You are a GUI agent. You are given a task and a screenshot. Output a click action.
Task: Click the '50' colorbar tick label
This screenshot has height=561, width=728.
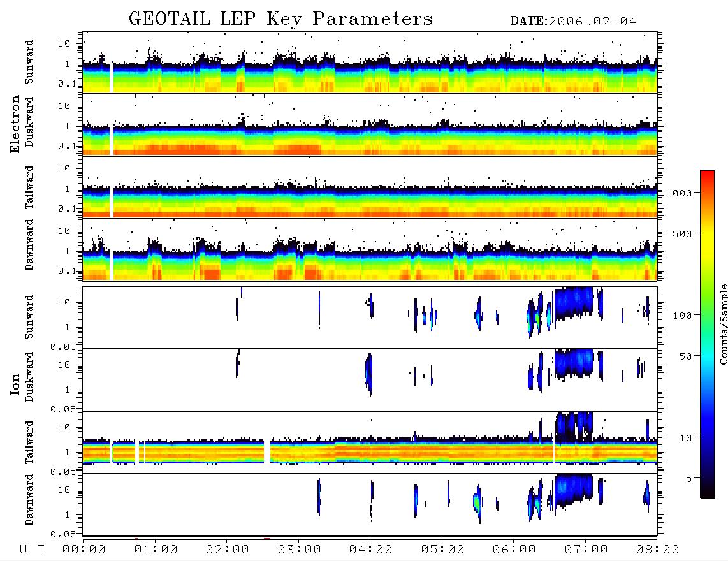click(x=686, y=356)
